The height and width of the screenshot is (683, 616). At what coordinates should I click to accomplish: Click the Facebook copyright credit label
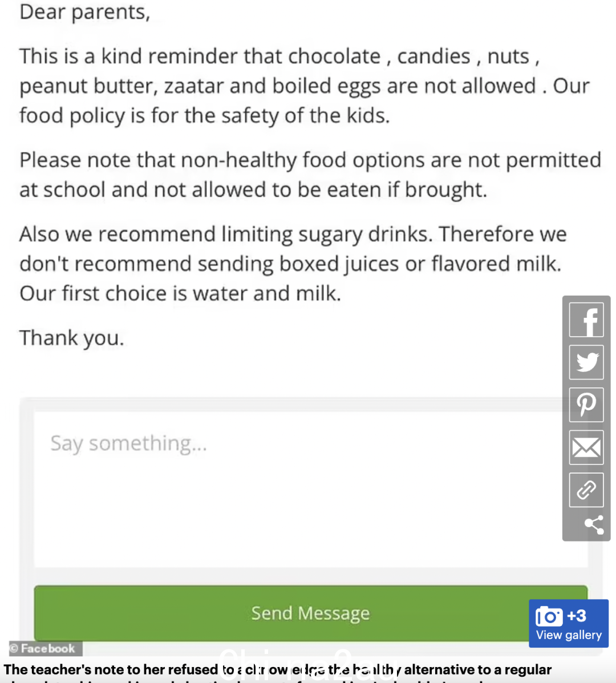coord(45,649)
